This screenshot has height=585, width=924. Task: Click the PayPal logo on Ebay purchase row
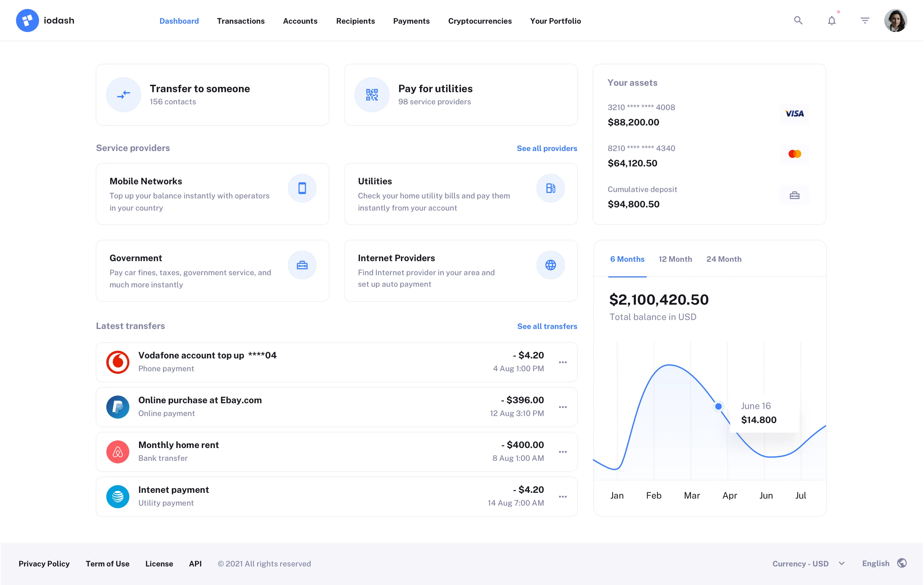pos(118,407)
